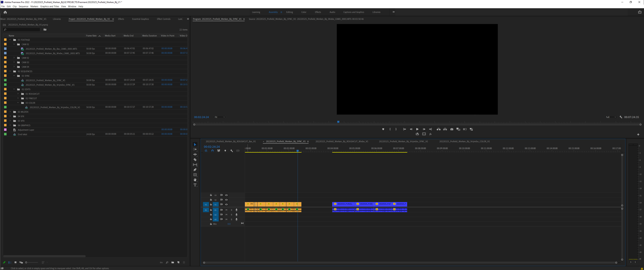644x270 pixels.
Task: Collapse the CAM 01 bin
Action: click(x=14, y=44)
